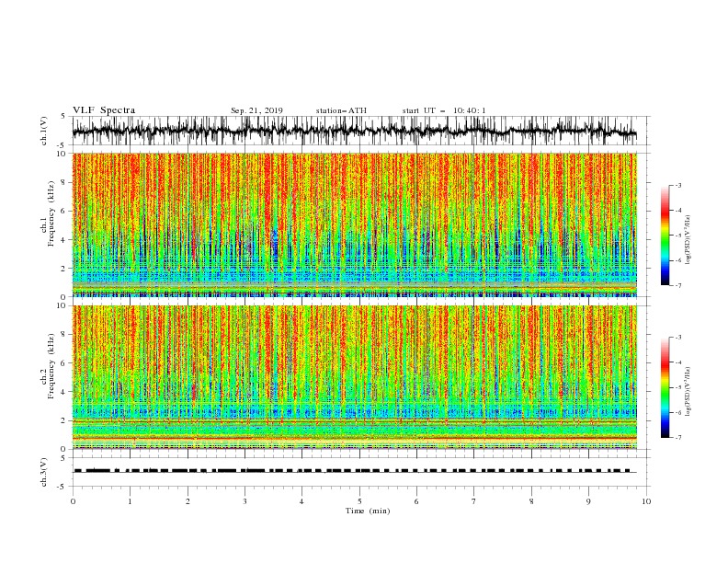
Task: Click the "Time (min)" axis label
Action: point(368,511)
